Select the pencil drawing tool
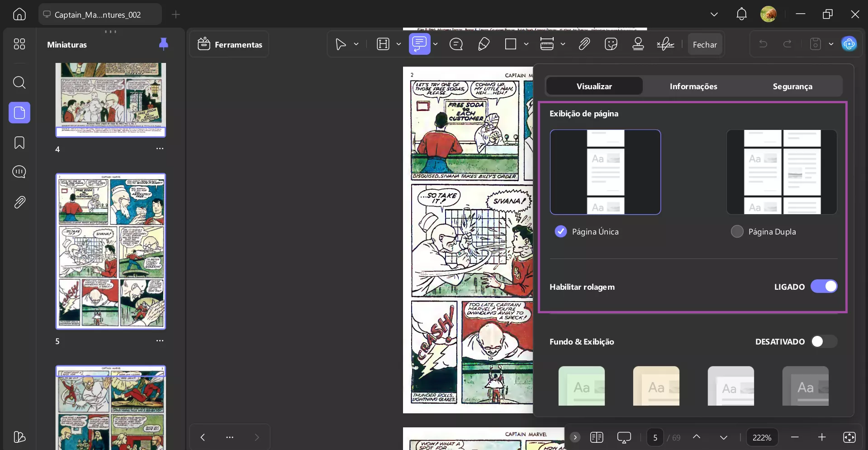 click(x=484, y=44)
